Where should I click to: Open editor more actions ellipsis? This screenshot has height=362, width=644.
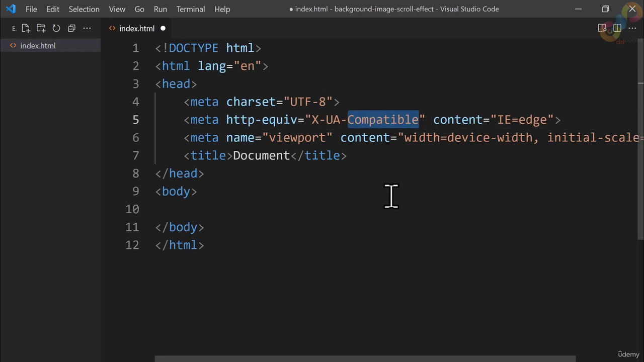pos(632,29)
